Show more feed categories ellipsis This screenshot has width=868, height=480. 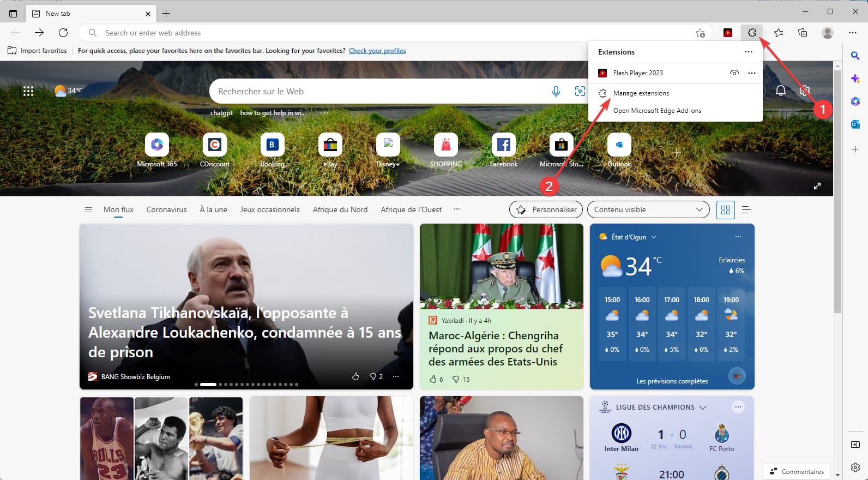(457, 209)
